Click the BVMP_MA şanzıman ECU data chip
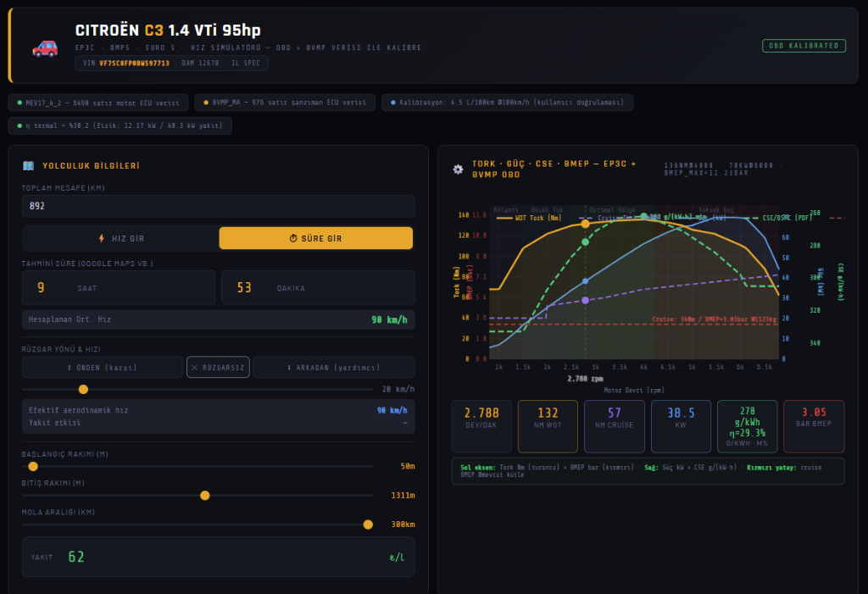The image size is (868, 594). click(284, 103)
